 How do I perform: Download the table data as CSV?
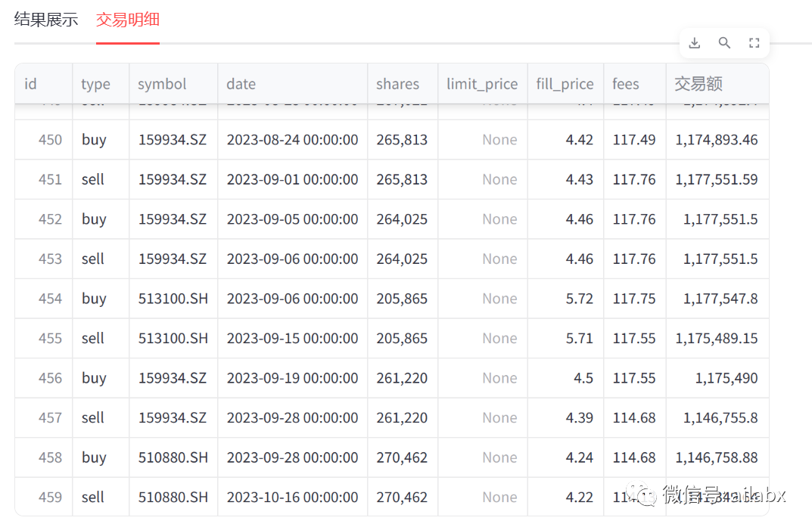coord(695,43)
